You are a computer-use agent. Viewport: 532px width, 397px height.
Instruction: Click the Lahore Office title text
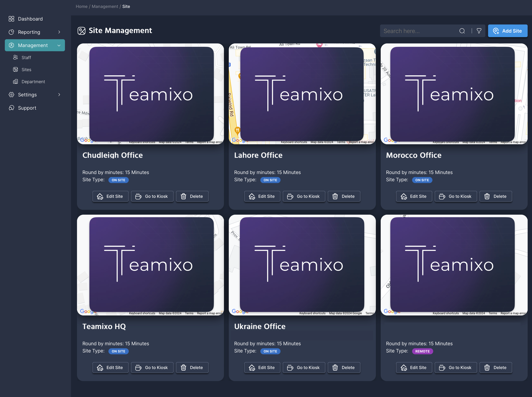pyautogui.click(x=258, y=155)
